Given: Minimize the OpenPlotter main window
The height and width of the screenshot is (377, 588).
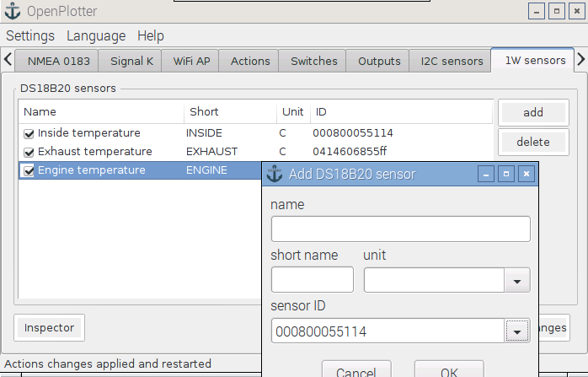Looking at the screenshot, I should 537,11.
